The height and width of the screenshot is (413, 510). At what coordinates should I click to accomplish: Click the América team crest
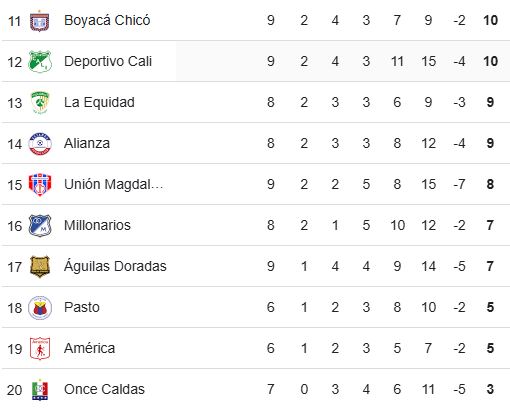pyautogui.click(x=40, y=349)
